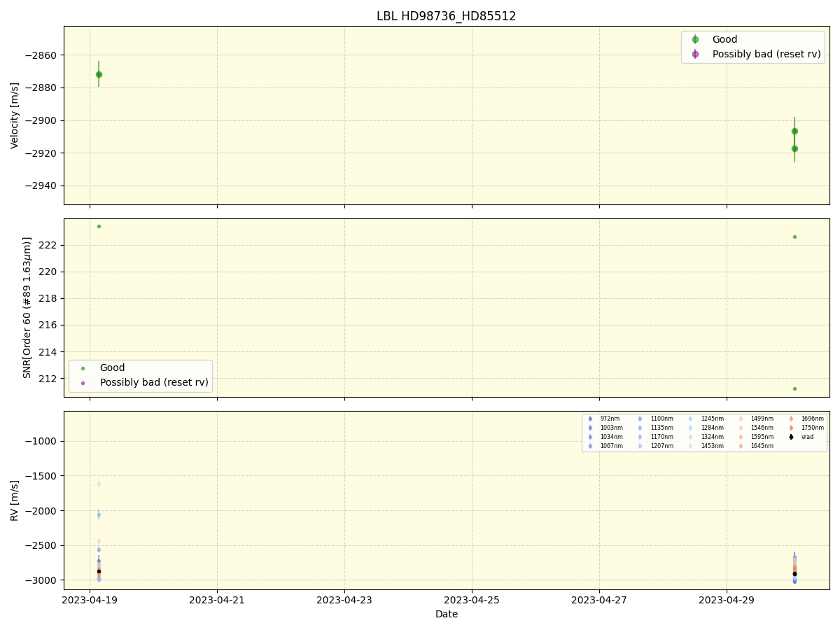Select the 1499nm legend marker
Screen dimensions: 840x630
click(x=741, y=419)
